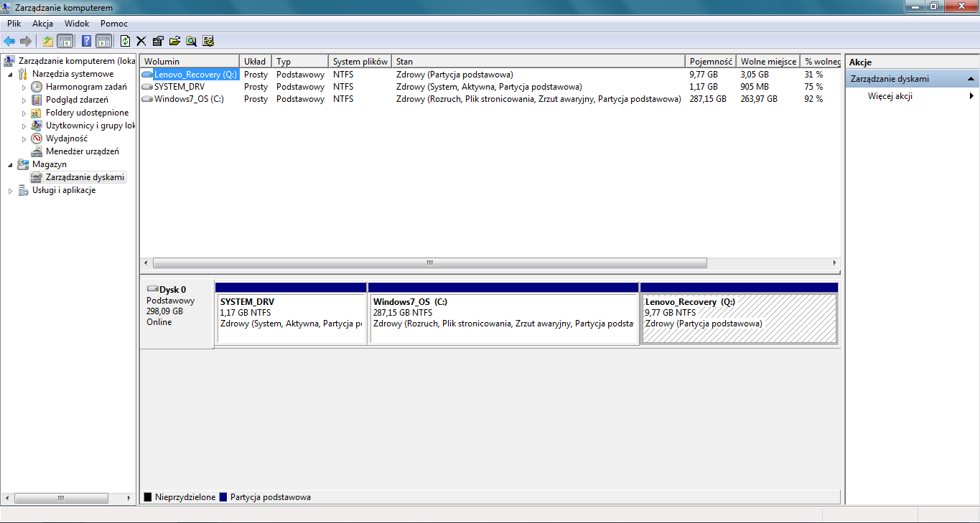This screenshot has height=523, width=980.
Task: Click the Dysk 0 disk icon
Action: pyautogui.click(x=152, y=289)
